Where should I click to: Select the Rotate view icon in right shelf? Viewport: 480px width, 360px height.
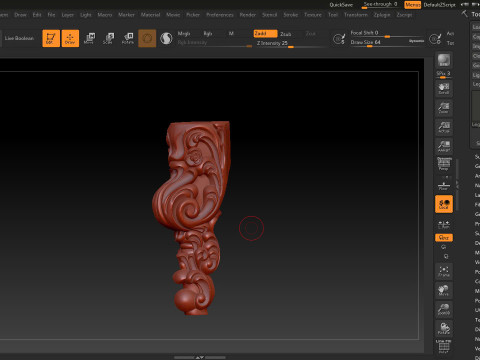(444, 329)
